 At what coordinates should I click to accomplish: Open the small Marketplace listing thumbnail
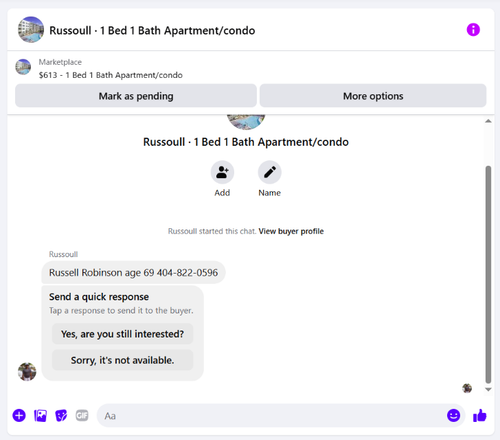[23, 67]
